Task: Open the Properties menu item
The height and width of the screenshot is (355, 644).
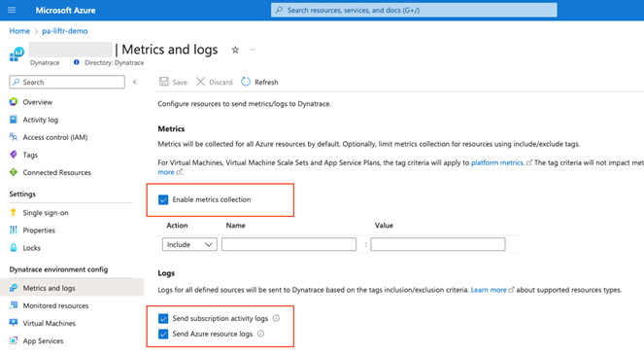Action: tap(39, 231)
